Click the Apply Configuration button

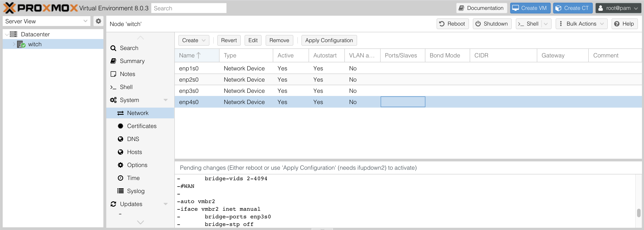tap(329, 40)
